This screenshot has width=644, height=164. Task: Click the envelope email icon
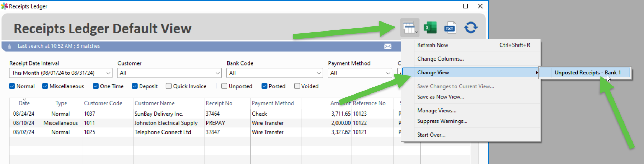[388, 46]
